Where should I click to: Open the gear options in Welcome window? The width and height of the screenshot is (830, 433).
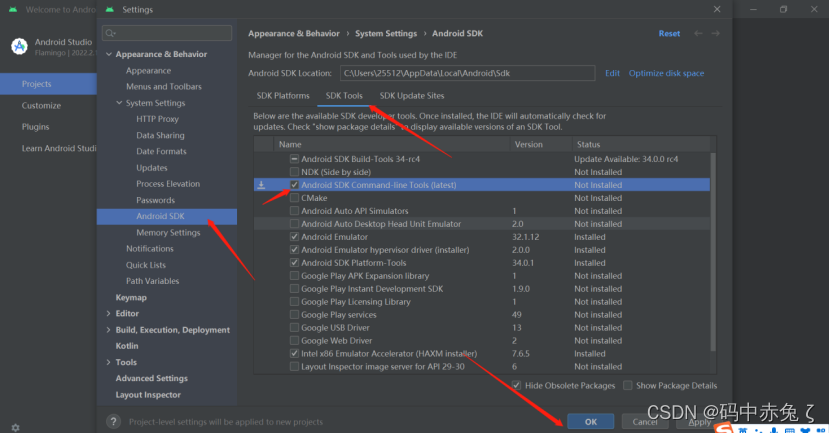(15, 427)
